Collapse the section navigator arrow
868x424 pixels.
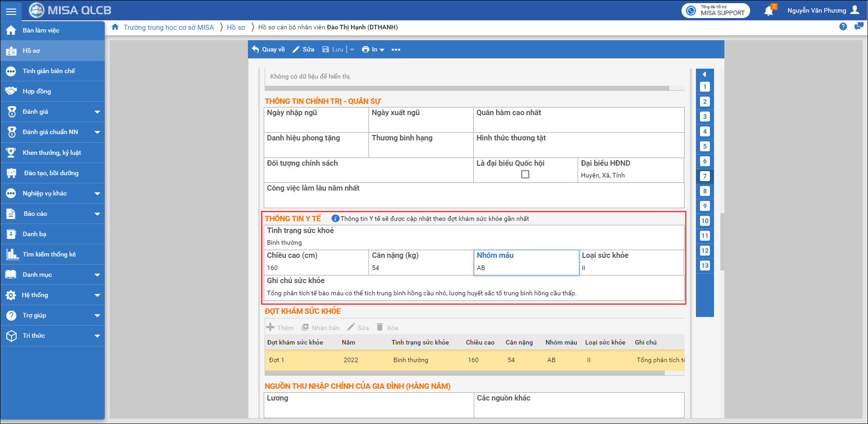pyautogui.click(x=705, y=75)
